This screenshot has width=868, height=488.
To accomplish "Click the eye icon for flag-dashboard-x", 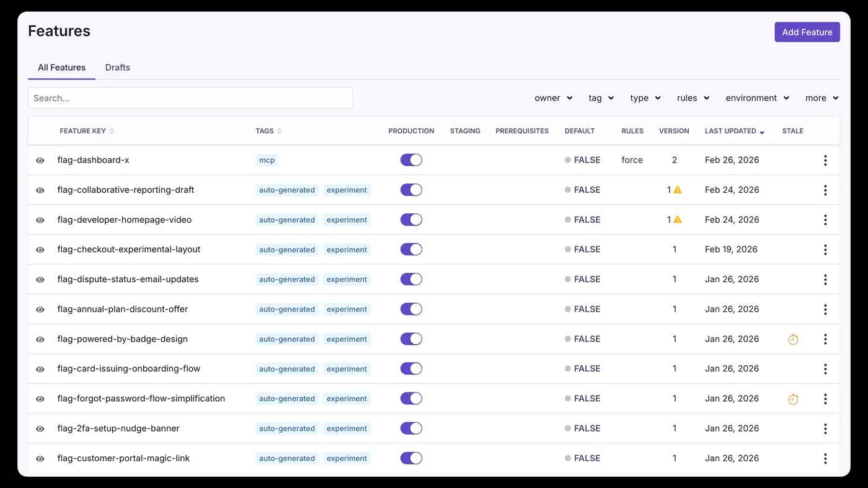I will coord(40,160).
